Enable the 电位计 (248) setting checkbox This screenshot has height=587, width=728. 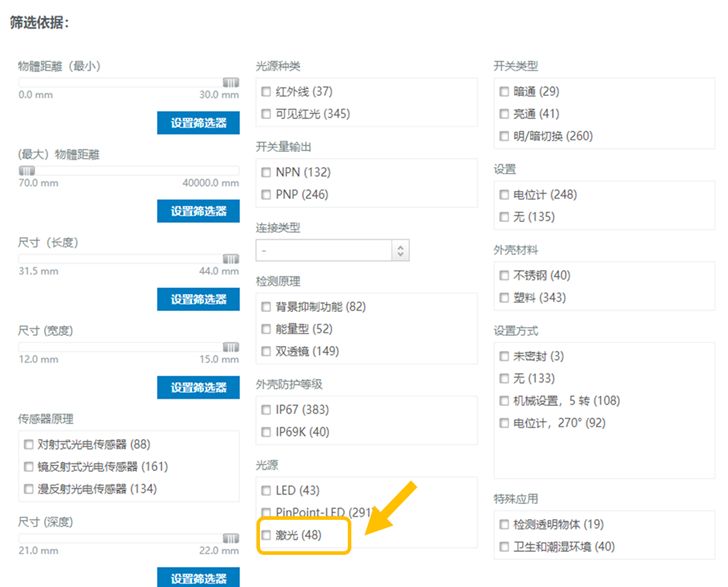pyautogui.click(x=504, y=195)
